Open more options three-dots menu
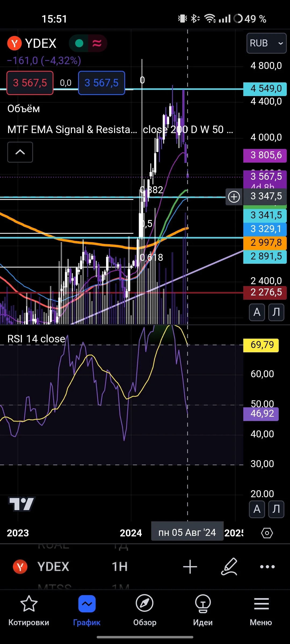290x644 pixels. (x=267, y=567)
